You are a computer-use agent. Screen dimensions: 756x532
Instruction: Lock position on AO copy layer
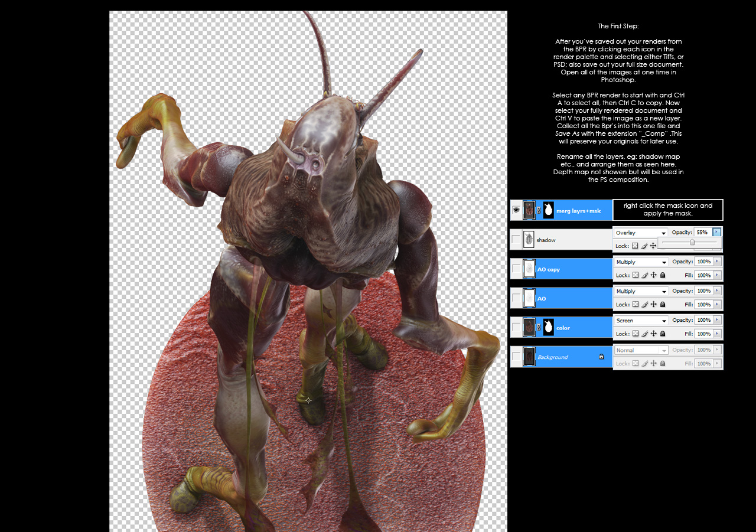[654, 275]
